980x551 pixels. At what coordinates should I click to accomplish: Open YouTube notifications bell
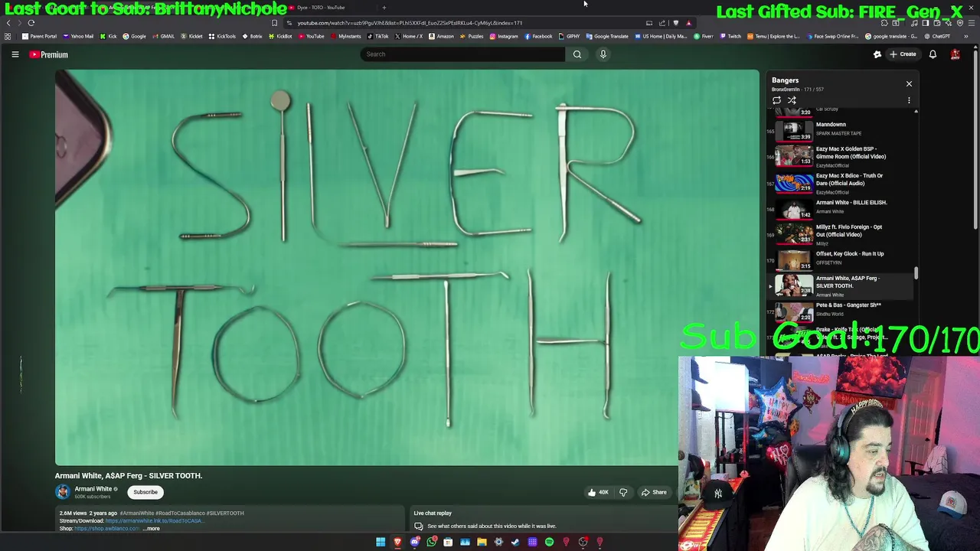[933, 54]
